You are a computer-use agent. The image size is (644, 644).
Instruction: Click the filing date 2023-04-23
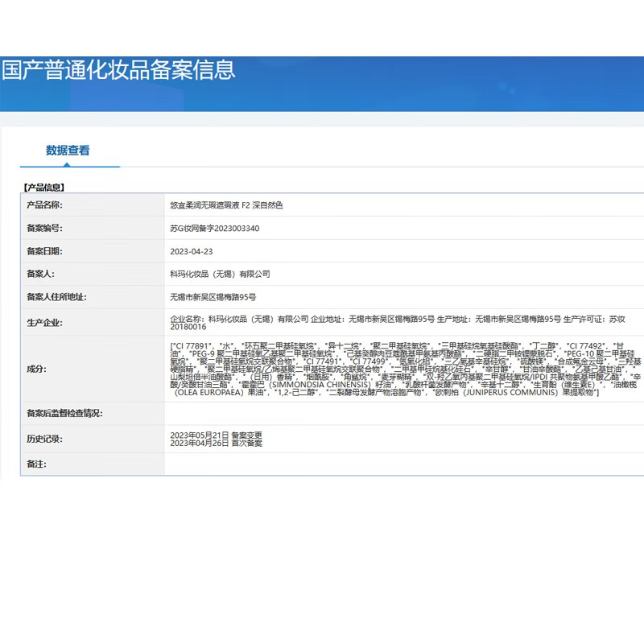point(190,251)
